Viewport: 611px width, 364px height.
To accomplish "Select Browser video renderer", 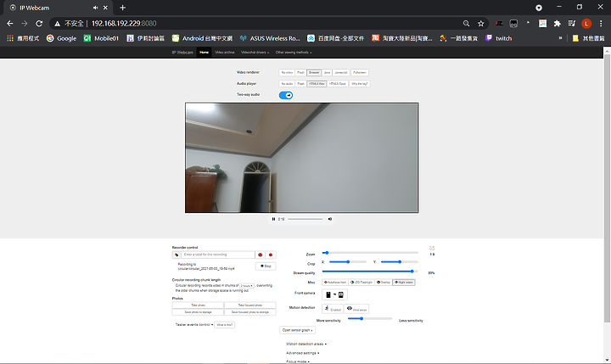I will [314, 72].
